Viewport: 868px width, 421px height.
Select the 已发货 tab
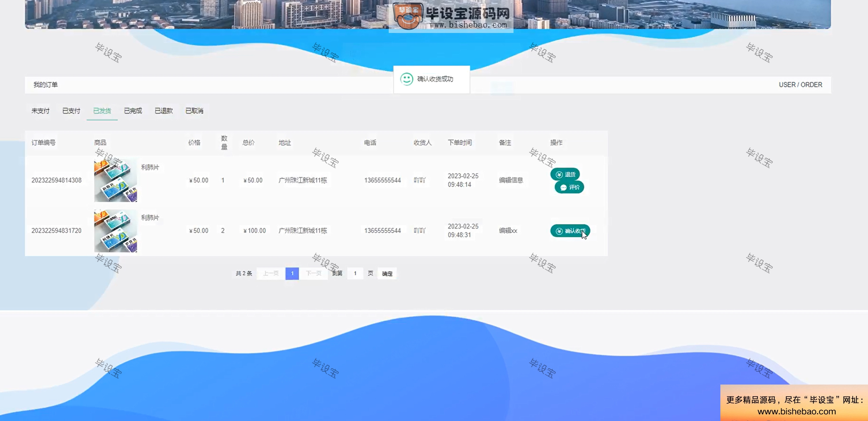(102, 111)
